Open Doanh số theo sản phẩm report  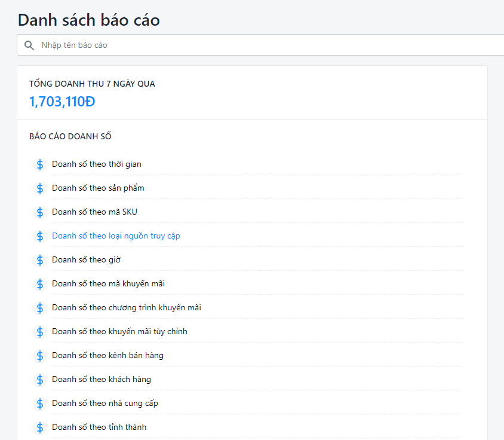click(98, 188)
